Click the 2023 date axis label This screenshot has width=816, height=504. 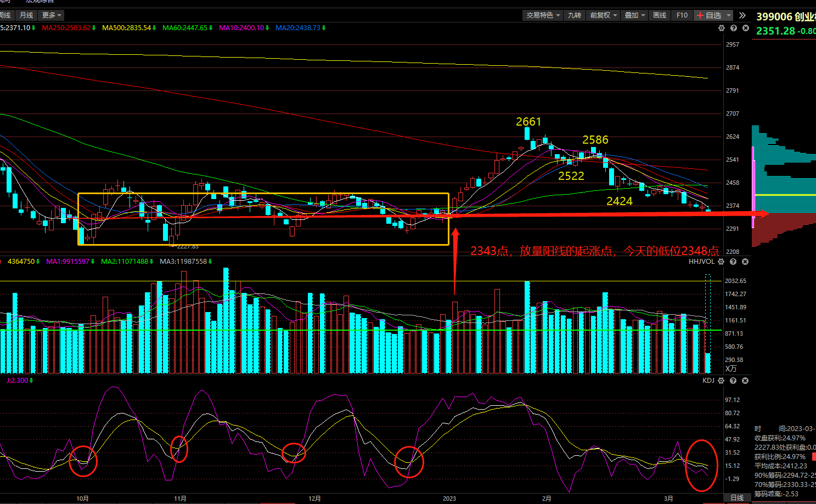coord(449,499)
